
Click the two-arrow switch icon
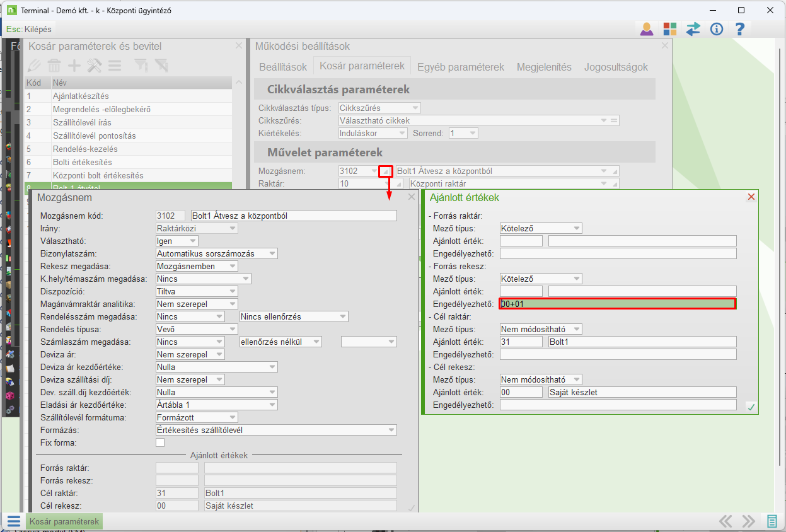(x=693, y=29)
